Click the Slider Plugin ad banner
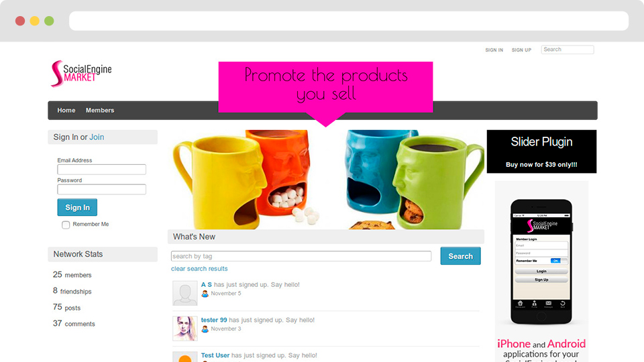Image resolution: width=644 pixels, height=362 pixels. point(541,152)
